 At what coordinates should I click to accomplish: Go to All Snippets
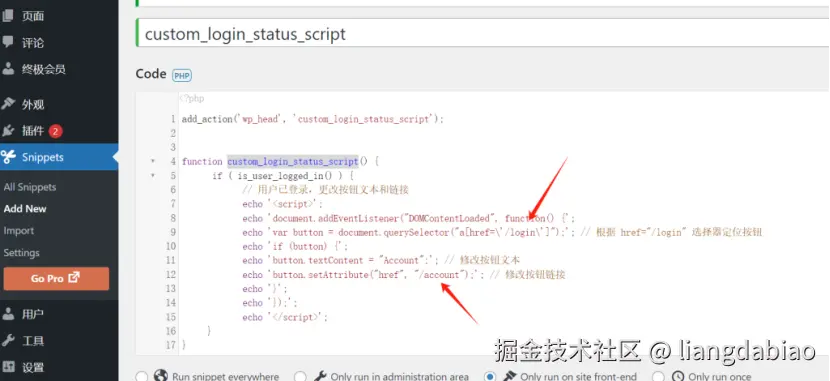pyautogui.click(x=30, y=187)
